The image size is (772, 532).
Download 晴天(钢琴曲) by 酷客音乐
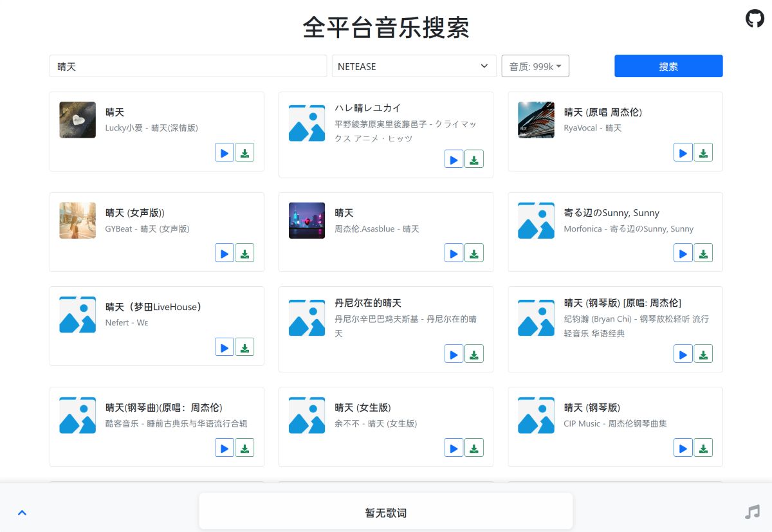click(x=244, y=448)
